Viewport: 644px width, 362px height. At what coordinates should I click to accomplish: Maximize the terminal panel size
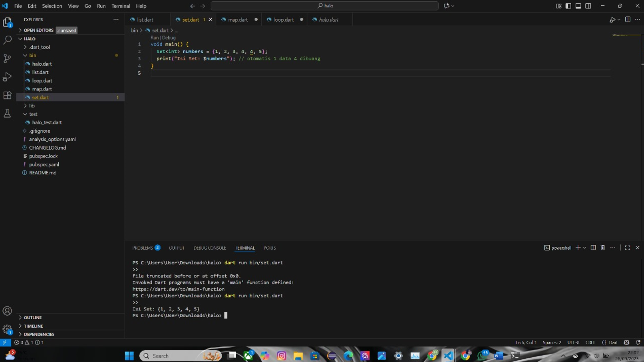(x=627, y=248)
